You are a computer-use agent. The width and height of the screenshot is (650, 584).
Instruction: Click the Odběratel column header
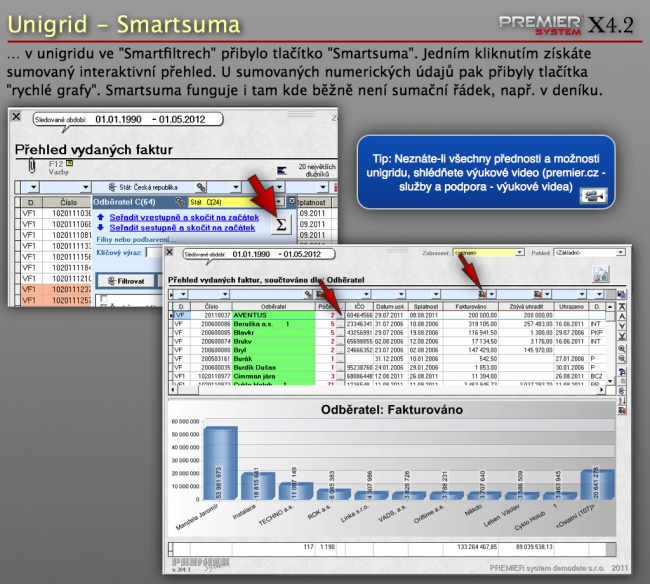273,306
